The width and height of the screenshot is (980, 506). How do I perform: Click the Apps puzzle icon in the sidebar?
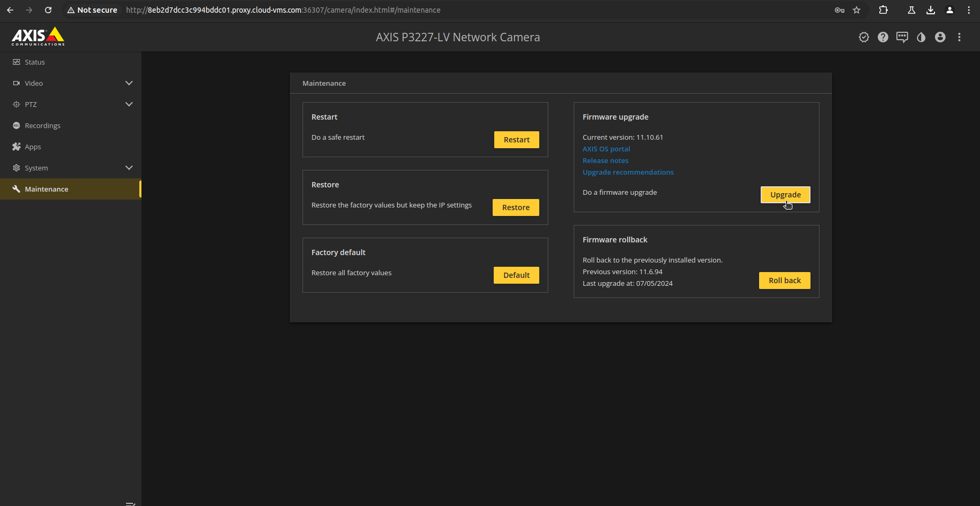16,147
